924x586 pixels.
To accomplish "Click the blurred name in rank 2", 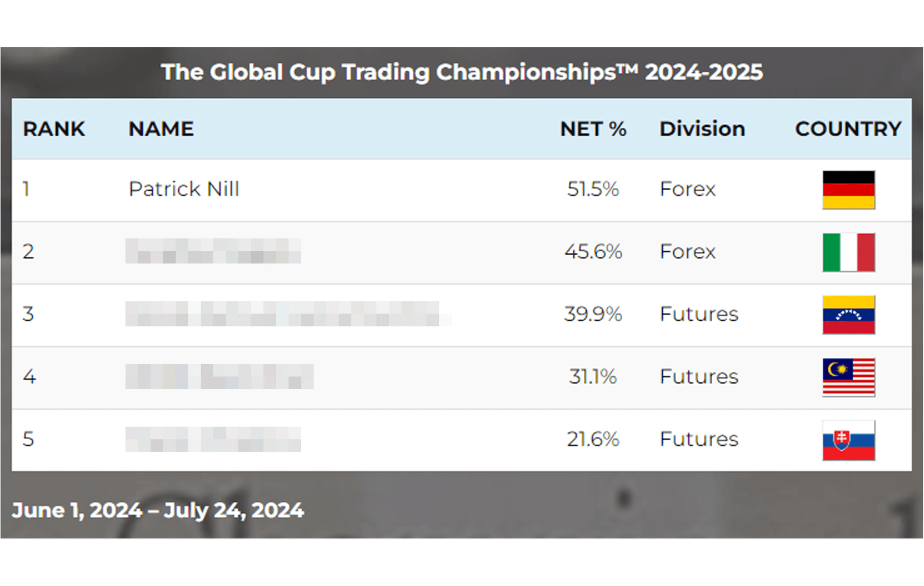I will (213, 251).
